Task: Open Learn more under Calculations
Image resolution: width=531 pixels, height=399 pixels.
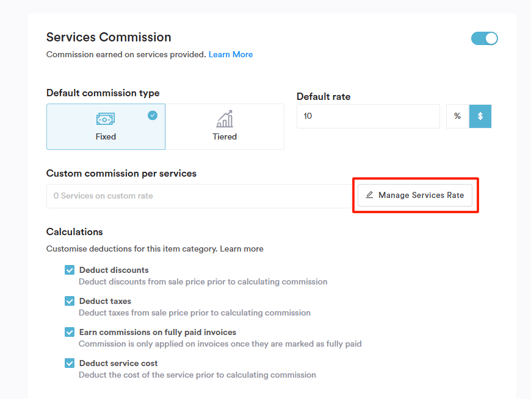Action: [x=241, y=249]
